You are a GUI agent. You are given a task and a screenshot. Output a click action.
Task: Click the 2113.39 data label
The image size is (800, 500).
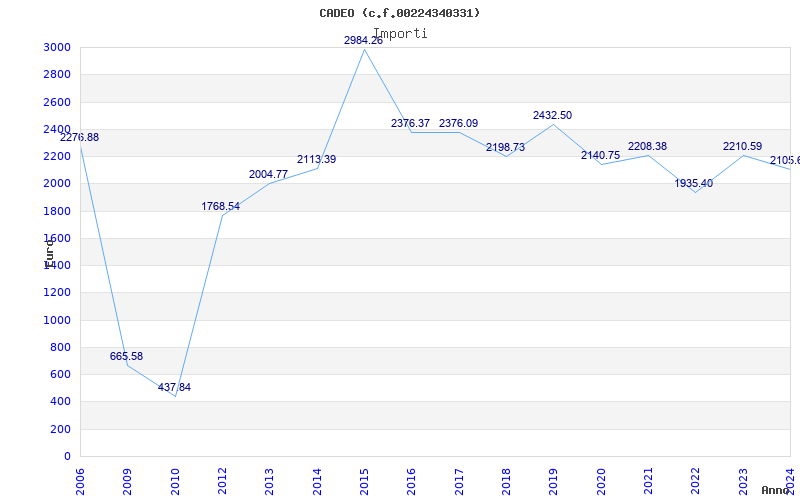316,159
